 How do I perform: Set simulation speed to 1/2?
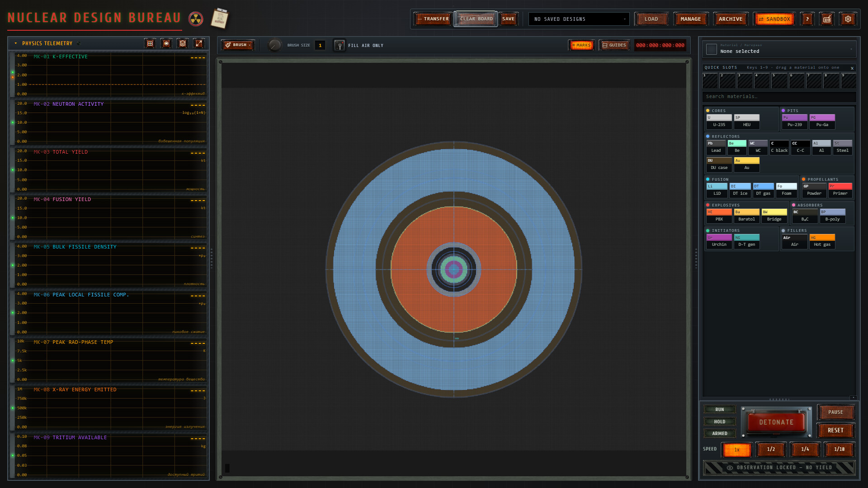771,449
